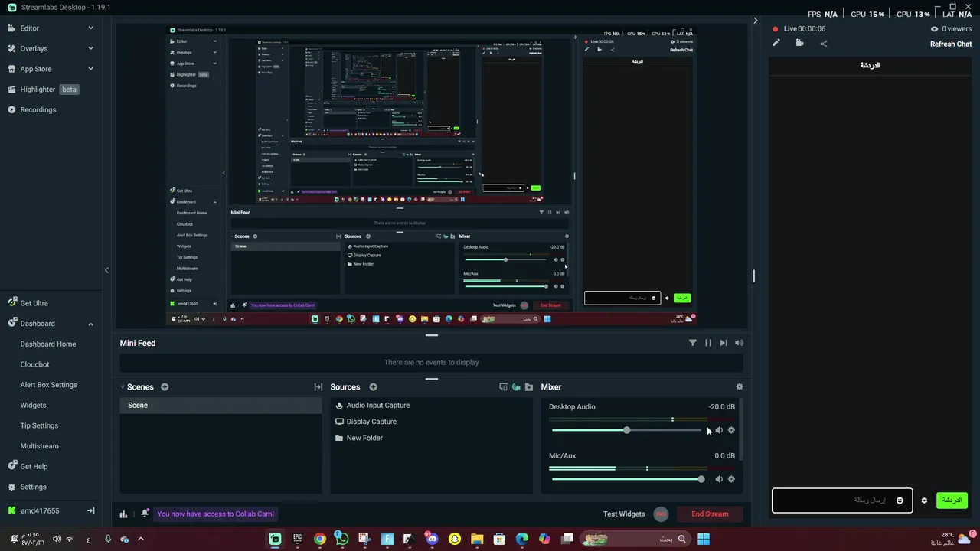Open notifications bell icon

pos(145,514)
